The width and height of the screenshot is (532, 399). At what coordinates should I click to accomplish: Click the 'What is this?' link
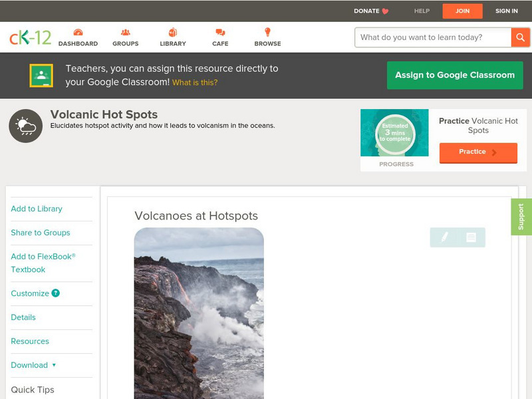tap(195, 82)
